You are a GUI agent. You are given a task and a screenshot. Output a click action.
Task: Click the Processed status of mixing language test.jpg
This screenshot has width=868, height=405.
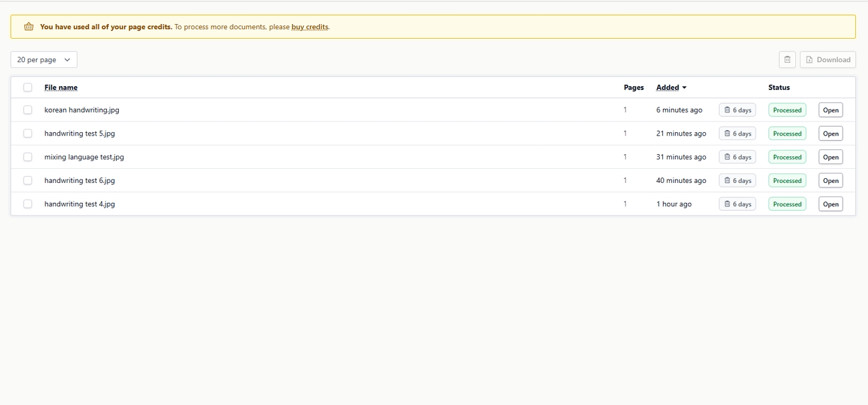click(787, 157)
